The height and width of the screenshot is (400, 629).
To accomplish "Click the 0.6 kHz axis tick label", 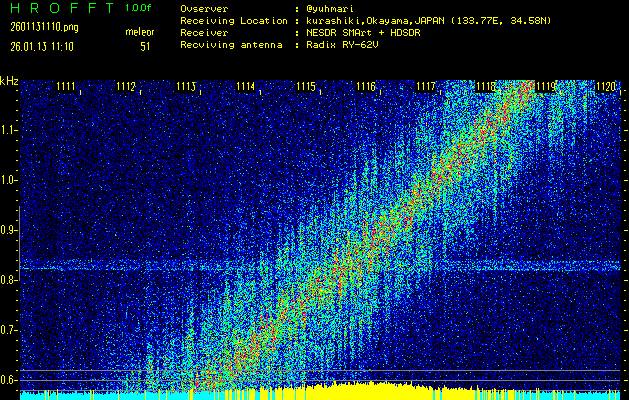I will coord(8,380).
